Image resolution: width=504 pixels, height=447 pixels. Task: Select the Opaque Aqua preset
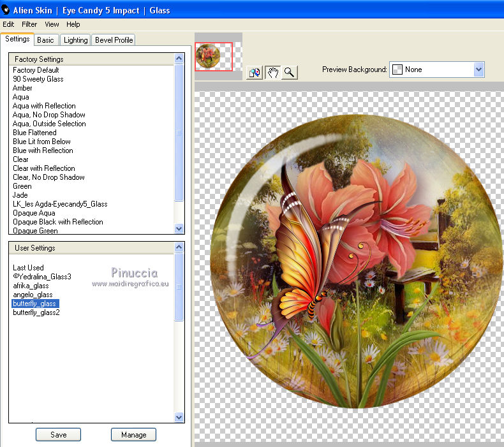click(x=34, y=213)
